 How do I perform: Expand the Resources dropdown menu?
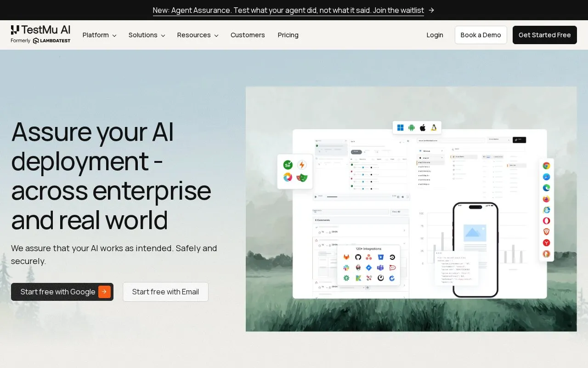[198, 35]
